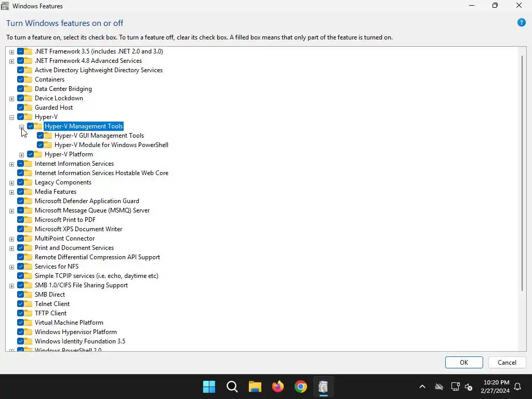The height and width of the screenshot is (399, 532).
Task: Expand the Print and Document Services node
Action: pyautogui.click(x=11, y=248)
